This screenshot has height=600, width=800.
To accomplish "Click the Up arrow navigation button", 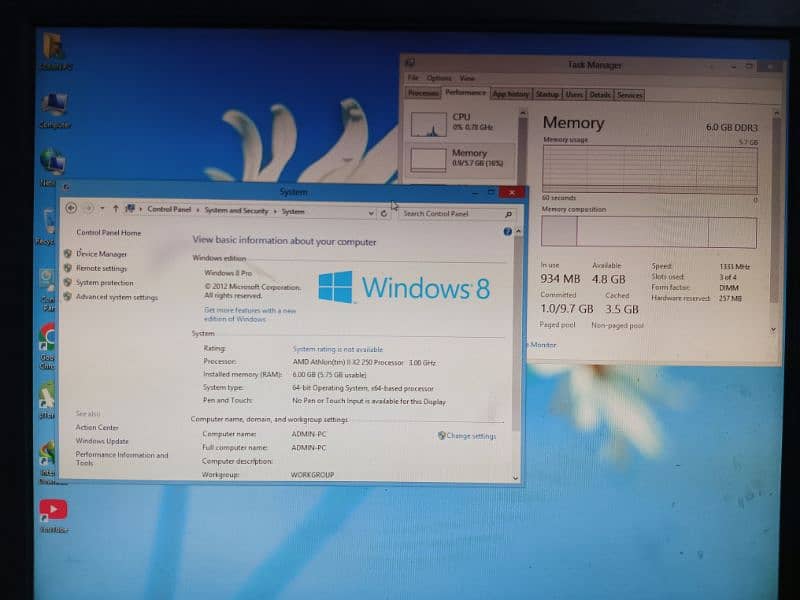I will click(x=116, y=209).
